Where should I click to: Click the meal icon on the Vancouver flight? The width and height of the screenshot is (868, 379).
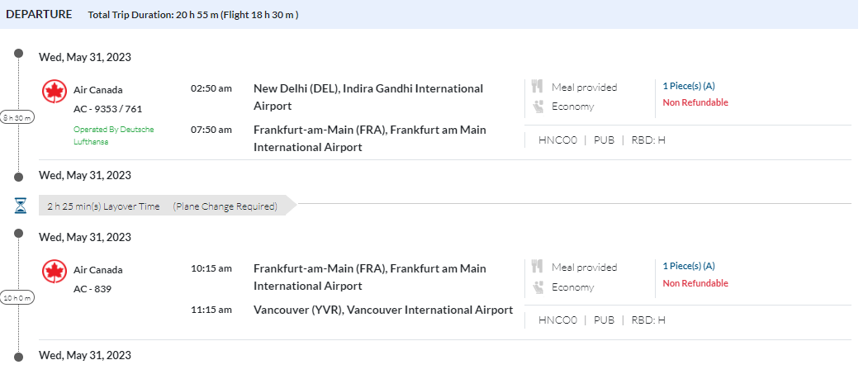pos(538,267)
